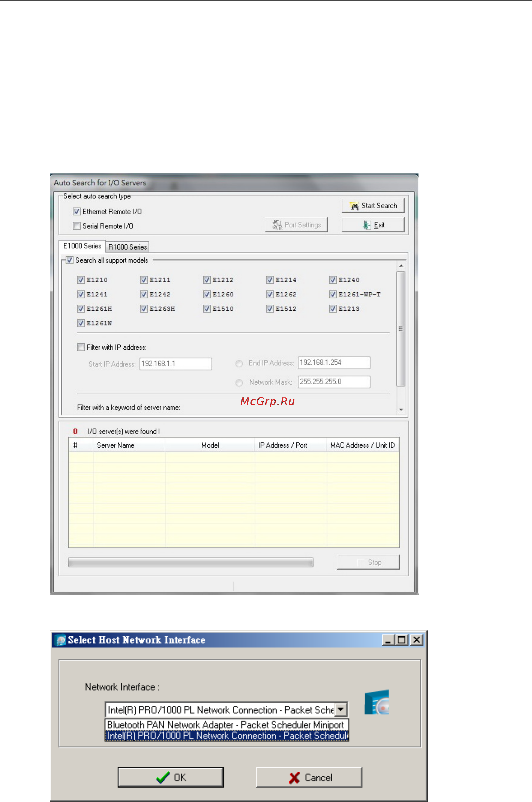Click the Stop button
This screenshot has height=802, width=532.
pos(368,562)
